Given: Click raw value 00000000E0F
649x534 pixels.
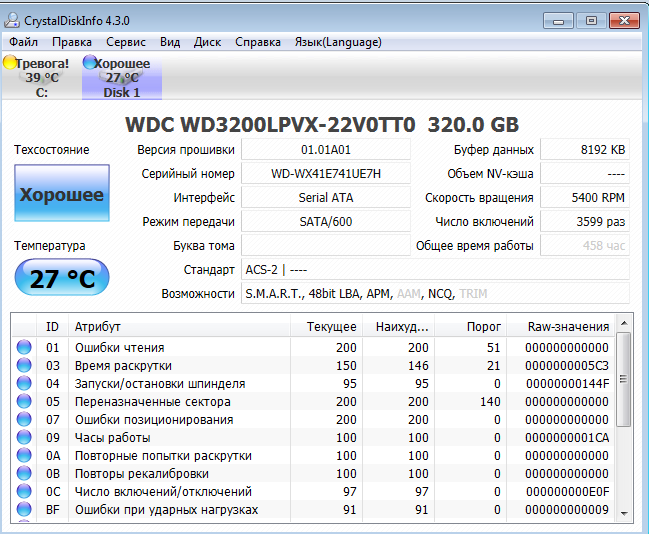Looking at the screenshot, I should 567,491.
